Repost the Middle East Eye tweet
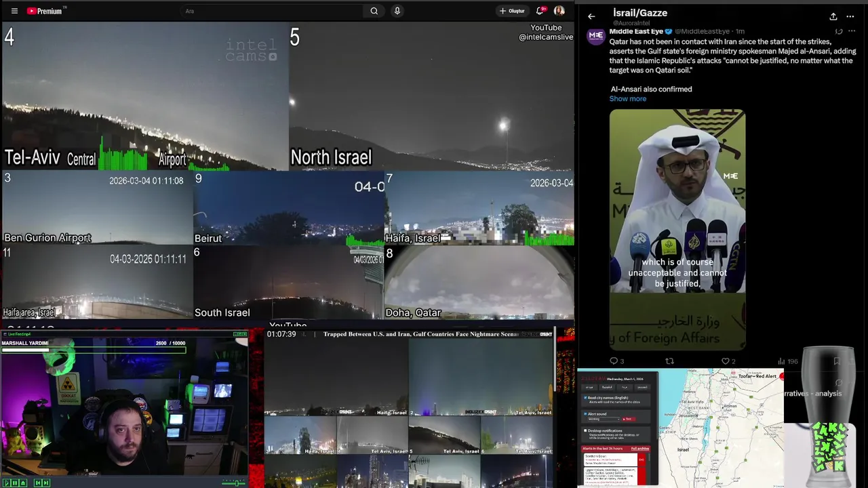 point(669,361)
